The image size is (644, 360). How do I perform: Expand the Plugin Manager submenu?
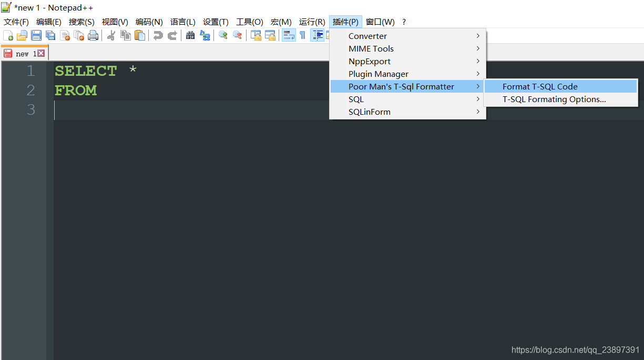(408, 74)
